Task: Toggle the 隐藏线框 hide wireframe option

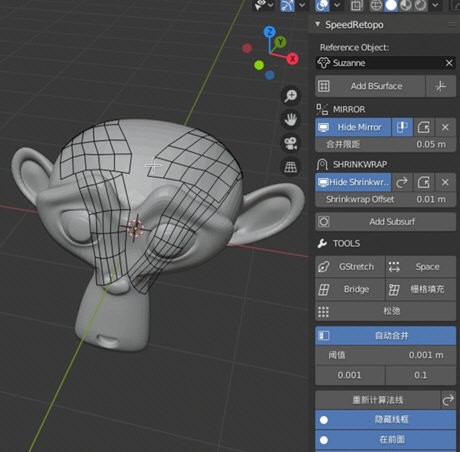Action: pos(385,420)
